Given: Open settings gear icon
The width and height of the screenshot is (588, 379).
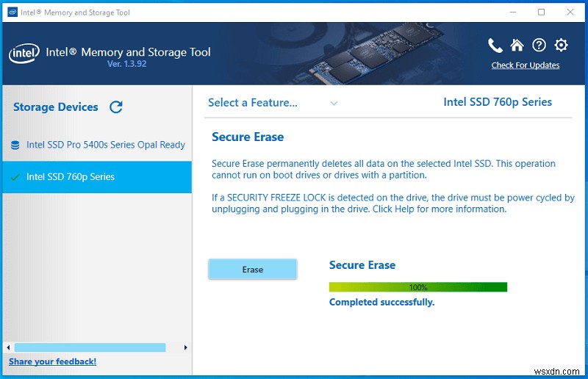Looking at the screenshot, I should [x=561, y=45].
